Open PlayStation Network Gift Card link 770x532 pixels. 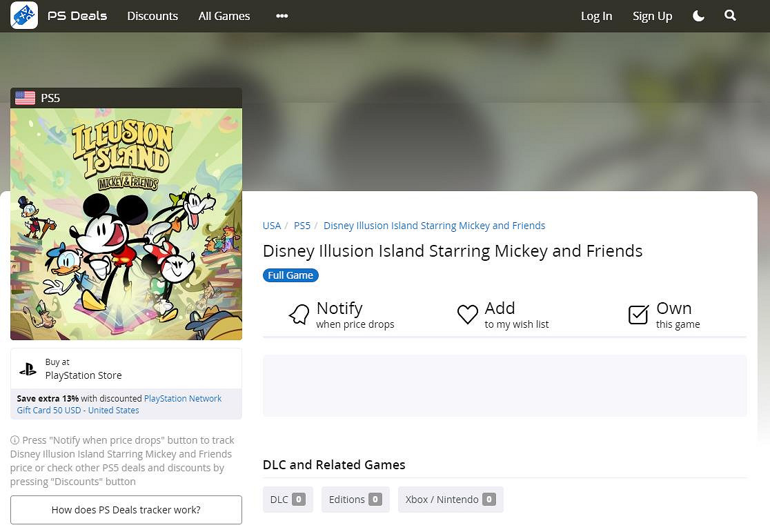click(182, 399)
